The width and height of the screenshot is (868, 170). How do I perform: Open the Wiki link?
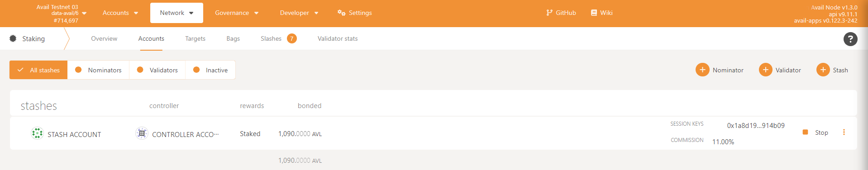601,13
